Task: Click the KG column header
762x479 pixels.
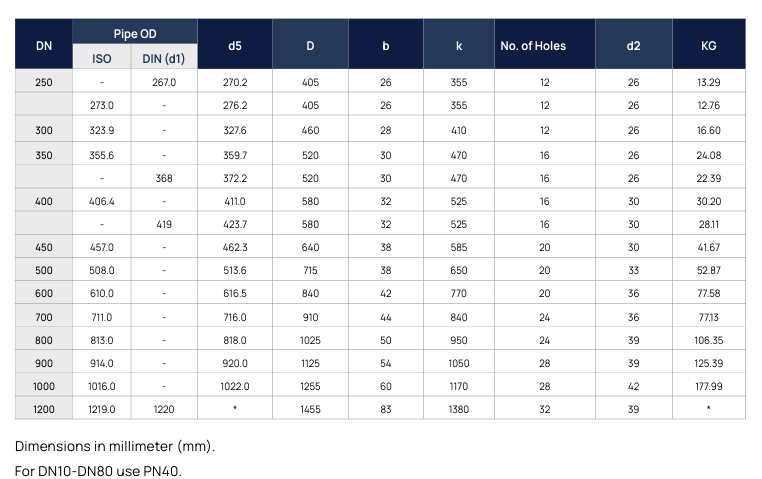Action: click(x=708, y=46)
